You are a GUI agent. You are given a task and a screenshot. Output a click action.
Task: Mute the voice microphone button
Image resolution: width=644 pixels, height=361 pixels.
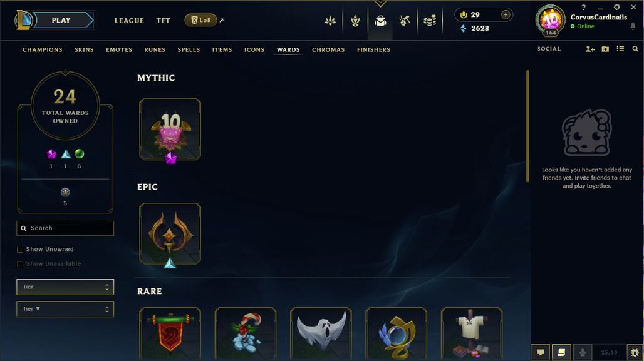click(x=582, y=352)
